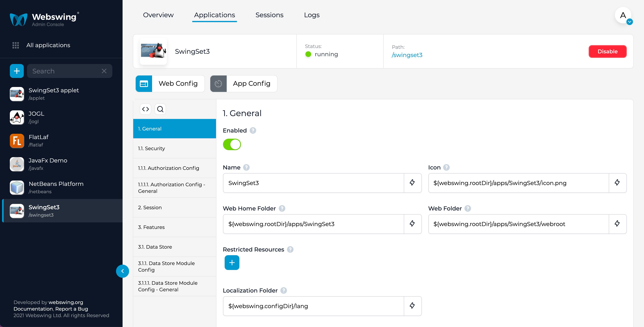Viewport: 644px width, 327px height.
Task: Open the All applications grid icon
Action: coord(16,45)
